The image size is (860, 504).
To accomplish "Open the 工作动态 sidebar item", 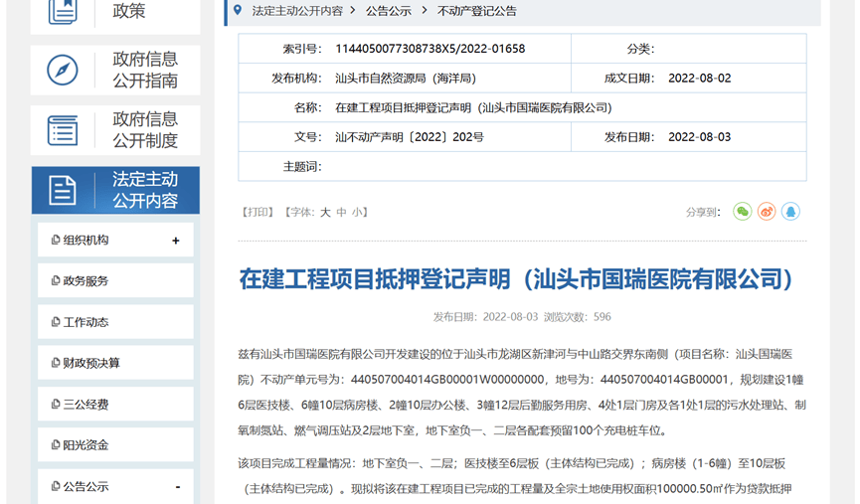I will point(86,322).
